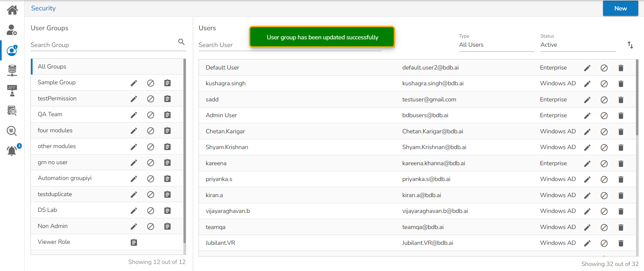This screenshot has width=644, height=271.
Task: Delete the Default User with trash icon
Action: pyautogui.click(x=620, y=68)
